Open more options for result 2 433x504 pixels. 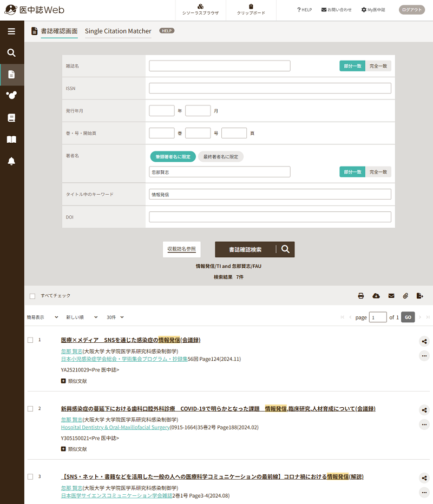pos(424,425)
